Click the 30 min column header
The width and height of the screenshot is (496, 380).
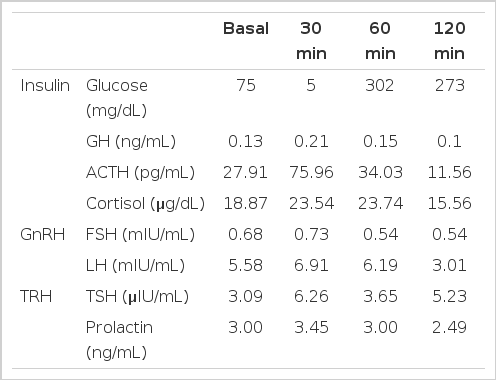pos(311,41)
